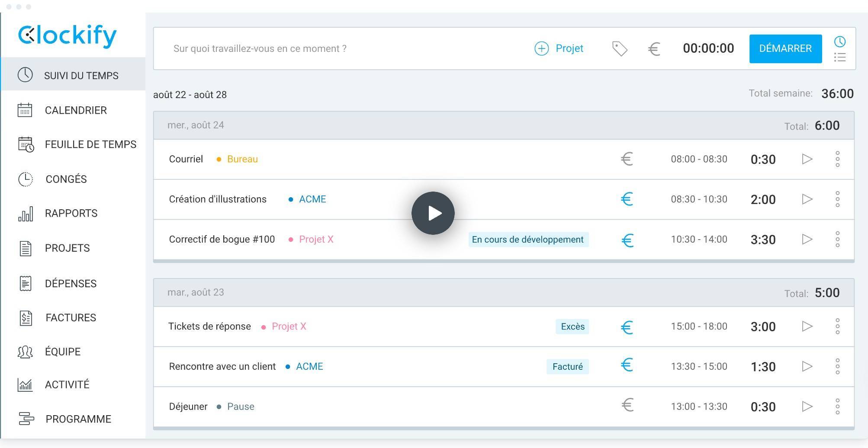Click the time entry description field
The width and height of the screenshot is (868, 448).
click(x=303, y=48)
